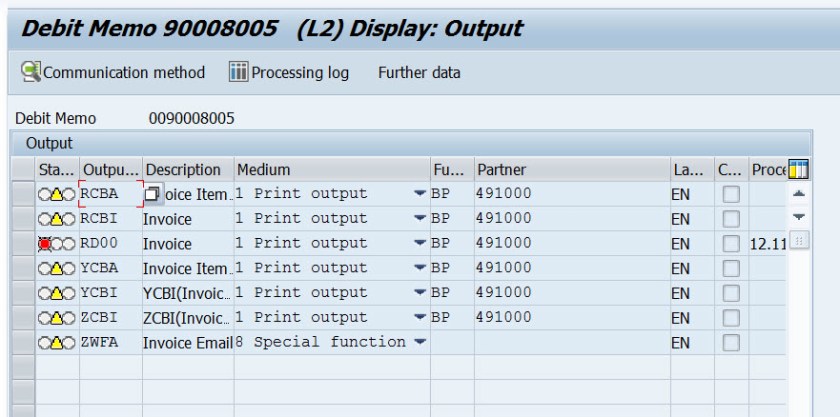Screen dimensions: 840x417
Task: Click the RCBA output type field
Action: click(x=111, y=193)
